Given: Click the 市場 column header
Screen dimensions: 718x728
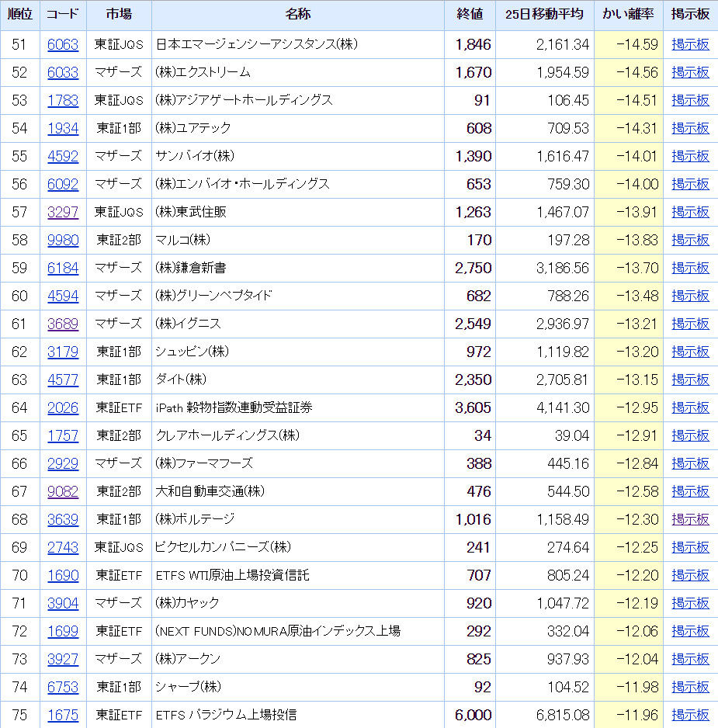Looking at the screenshot, I should [x=119, y=15].
